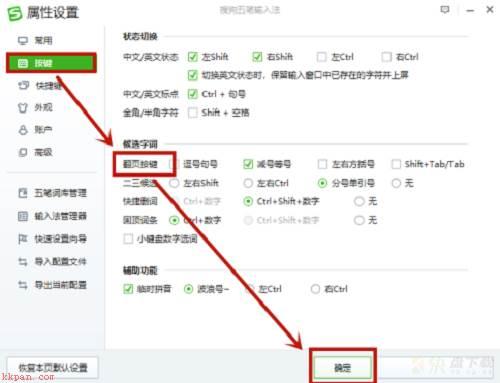Toggle the 右Shift checkbox for 中文/英文状态
The height and width of the screenshot is (383, 500).
[x=257, y=57]
